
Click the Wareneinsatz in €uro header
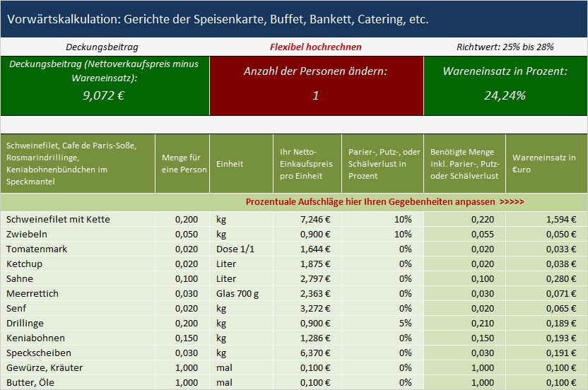[x=546, y=164]
